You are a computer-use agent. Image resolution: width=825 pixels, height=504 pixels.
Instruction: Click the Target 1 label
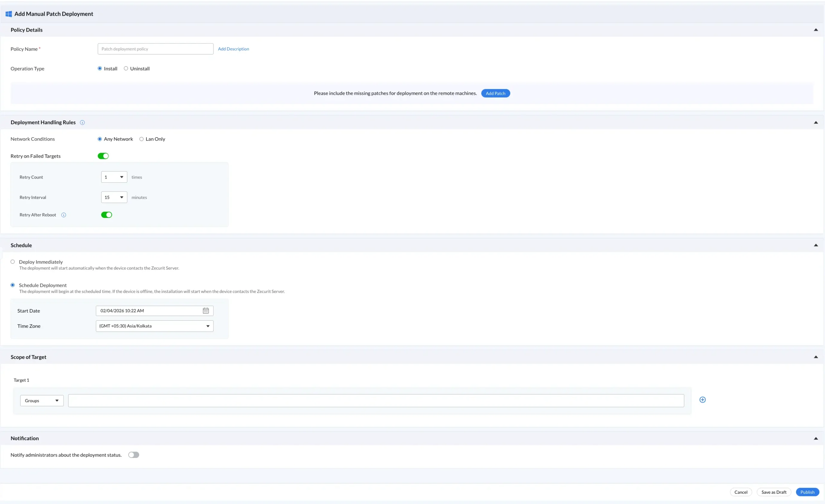click(21, 380)
